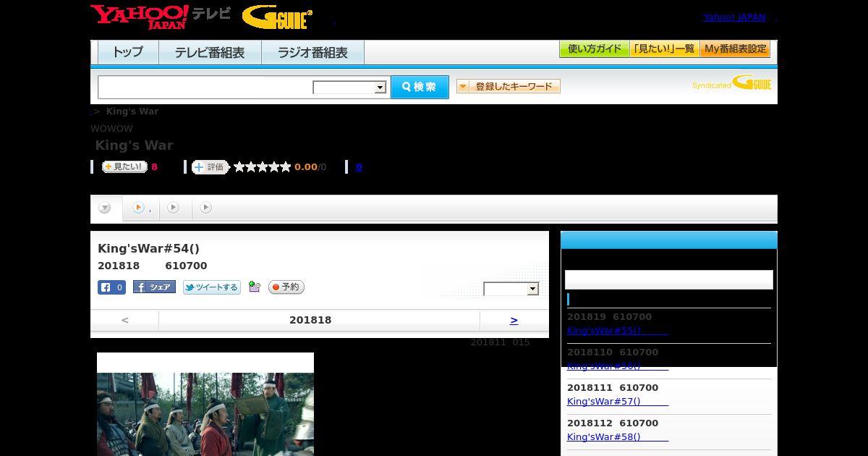Open King'sWar#57() link
This screenshot has height=456, width=868.
click(618, 401)
